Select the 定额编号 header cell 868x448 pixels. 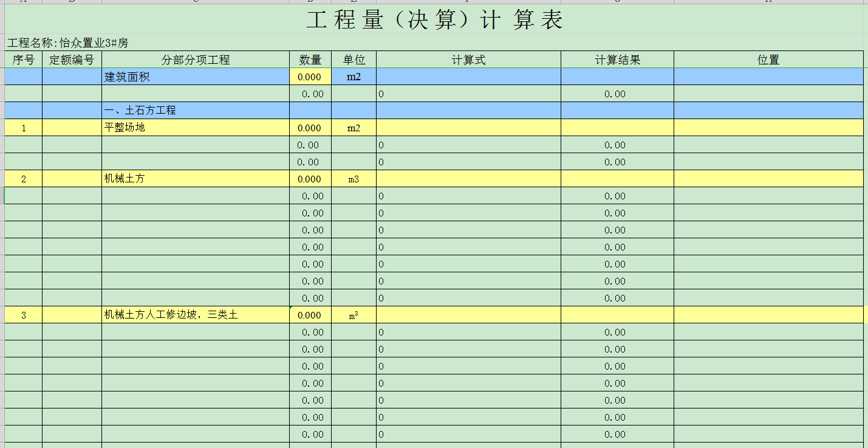tap(72, 60)
